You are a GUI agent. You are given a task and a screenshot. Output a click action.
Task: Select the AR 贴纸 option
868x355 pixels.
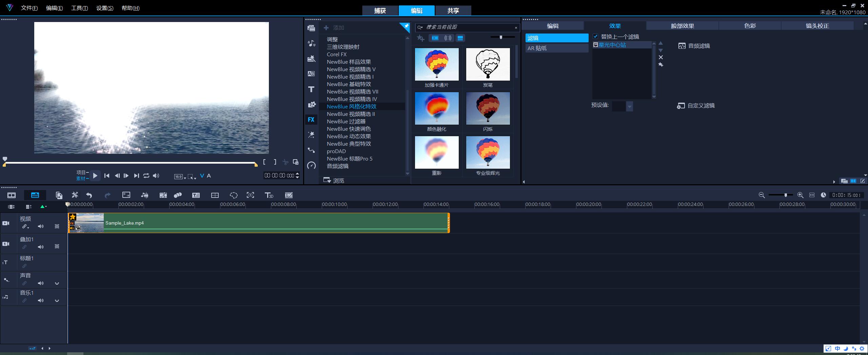coord(557,48)
